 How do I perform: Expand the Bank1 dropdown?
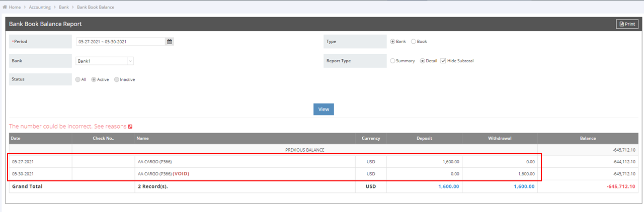coord(130,61)
